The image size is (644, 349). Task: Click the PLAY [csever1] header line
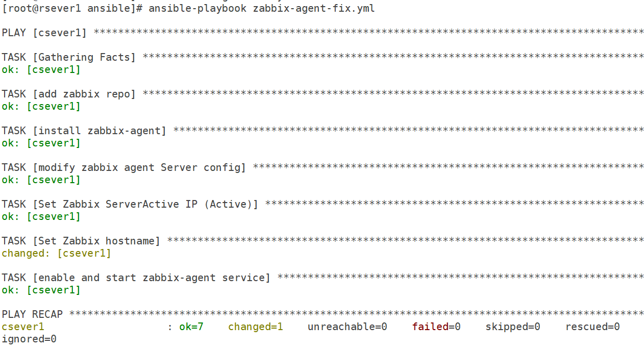pyautogui.click(x=323, y=33)
